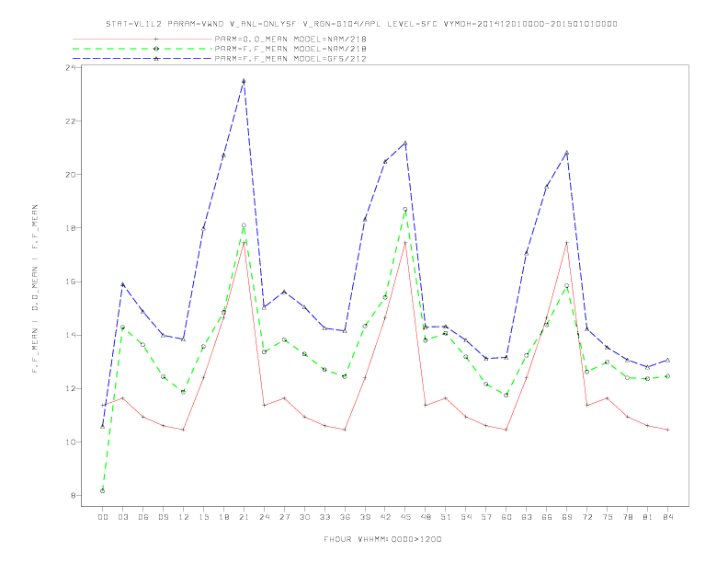Click y-axis tick label 10
Screen dimensions: 728x563
point(71,442)
